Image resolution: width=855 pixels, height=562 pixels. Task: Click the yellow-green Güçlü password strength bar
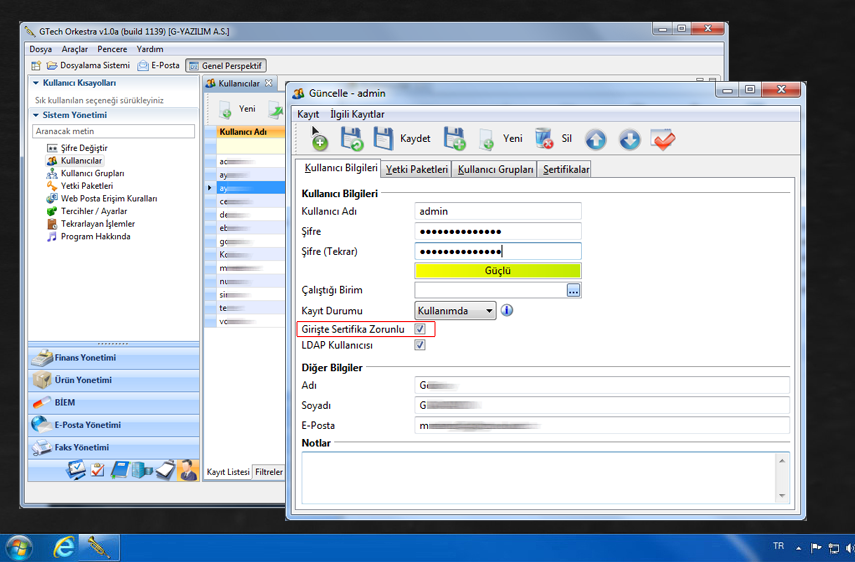tap(497, 271)
